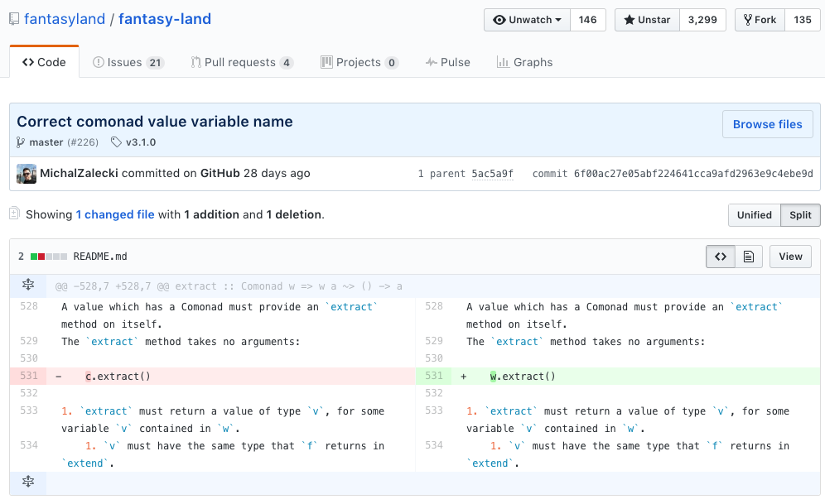Click the commit title text

pos(155,122)
